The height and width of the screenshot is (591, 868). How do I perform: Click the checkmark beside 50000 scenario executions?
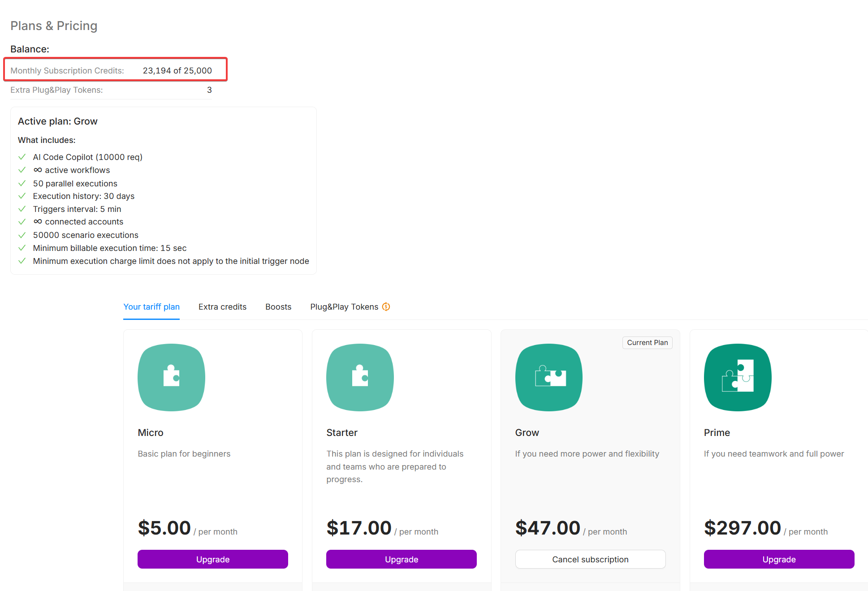(22, 235)
